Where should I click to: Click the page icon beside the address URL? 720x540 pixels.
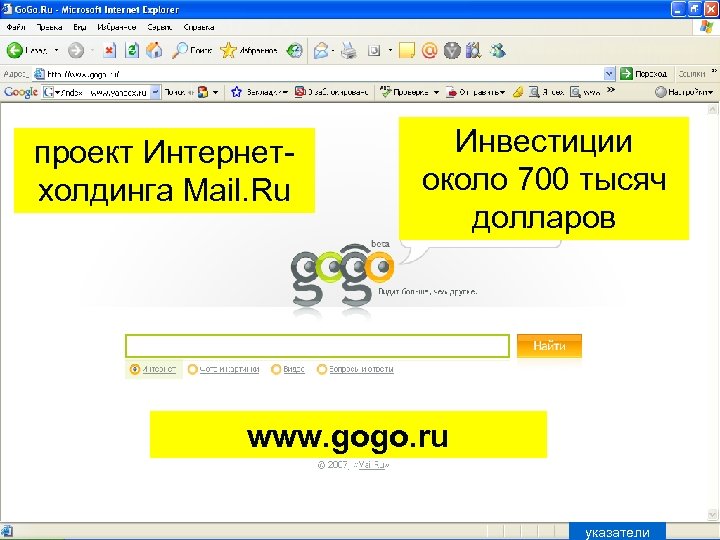coord(40,73)
